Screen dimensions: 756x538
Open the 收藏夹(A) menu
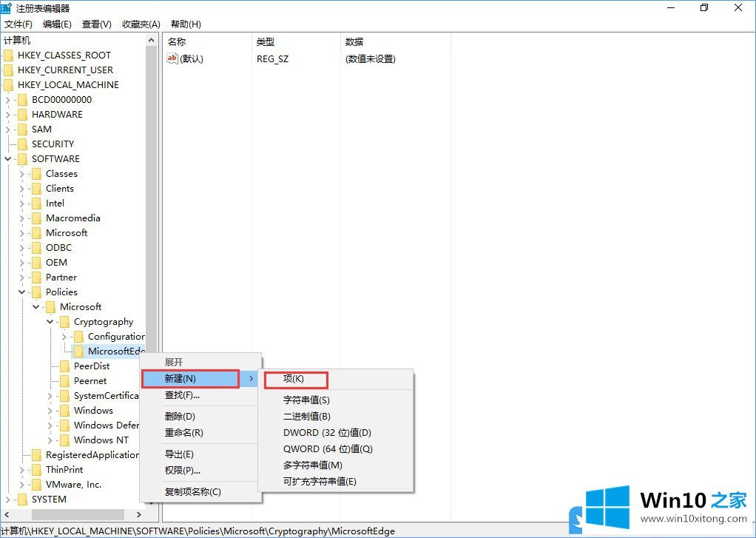[x=141, y=24]
